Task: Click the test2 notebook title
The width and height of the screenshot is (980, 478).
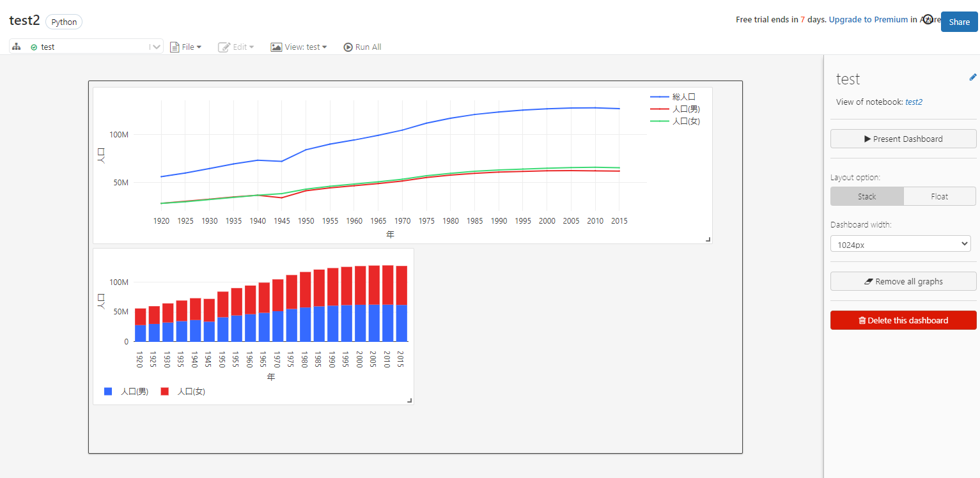Action: coord(24,20)
